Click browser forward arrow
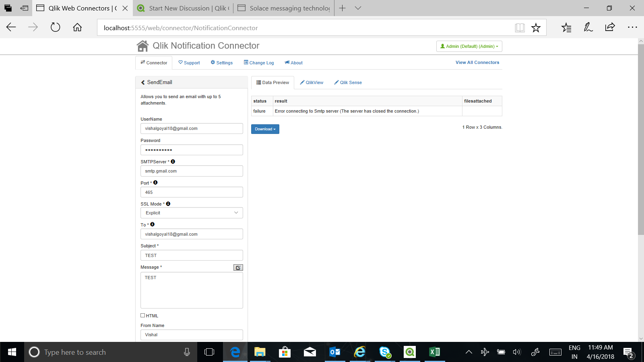The image size is (644, 362). point(33,27)
